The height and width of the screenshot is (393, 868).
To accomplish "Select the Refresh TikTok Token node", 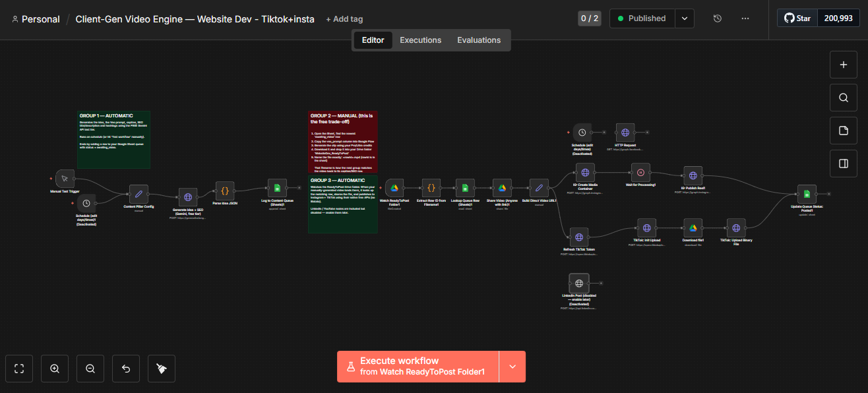I will pyautogui.click(x=579, y=237).
